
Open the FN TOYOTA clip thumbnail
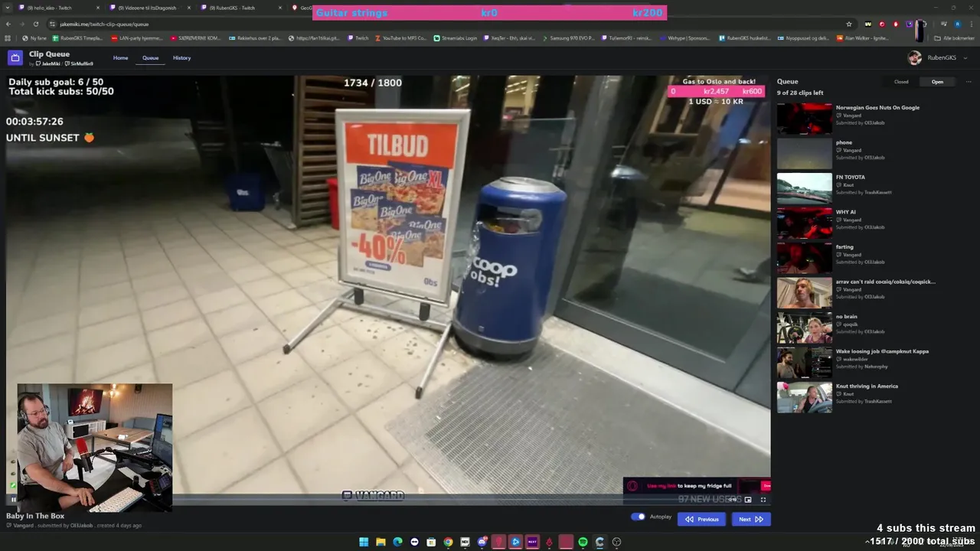(804, 188)
